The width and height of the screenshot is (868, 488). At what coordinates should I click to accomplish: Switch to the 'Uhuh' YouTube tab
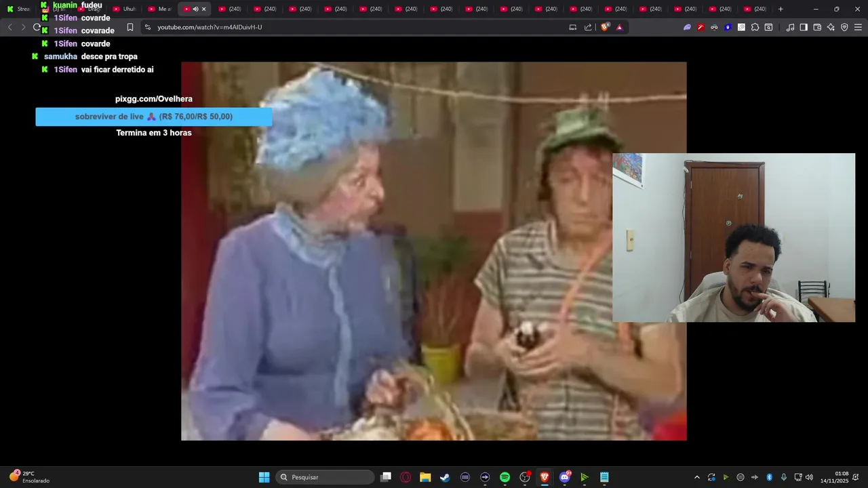click(x=124, y=9)
